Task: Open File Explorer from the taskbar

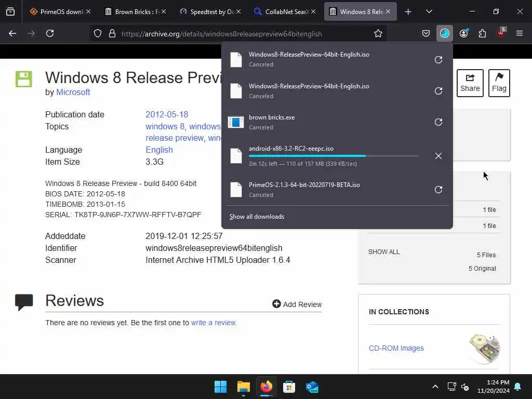Action: tap(244, 387)
